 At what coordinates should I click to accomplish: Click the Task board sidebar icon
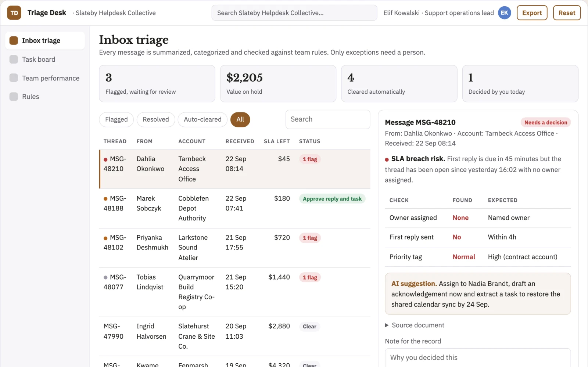(x=14, y=59)
